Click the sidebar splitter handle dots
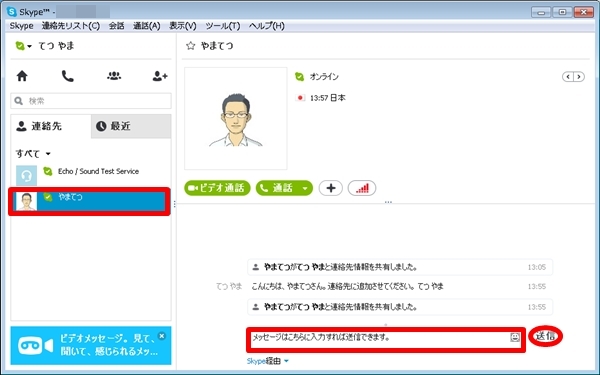Screen dimensions: 600x375 click(x=174, y=204)
